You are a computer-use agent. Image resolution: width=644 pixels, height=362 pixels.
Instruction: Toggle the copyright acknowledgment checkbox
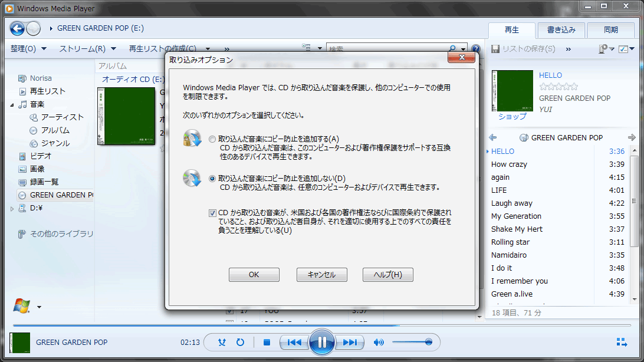click(212, 213)
